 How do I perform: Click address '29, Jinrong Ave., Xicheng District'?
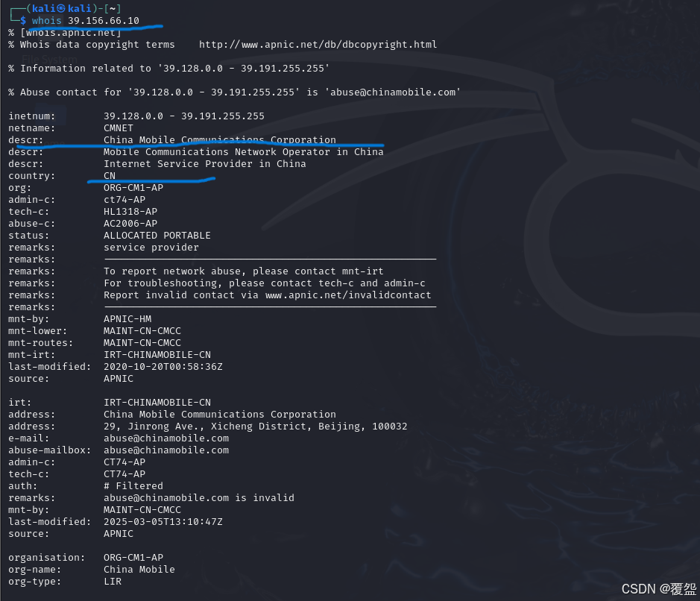click(x=256, y=427)
